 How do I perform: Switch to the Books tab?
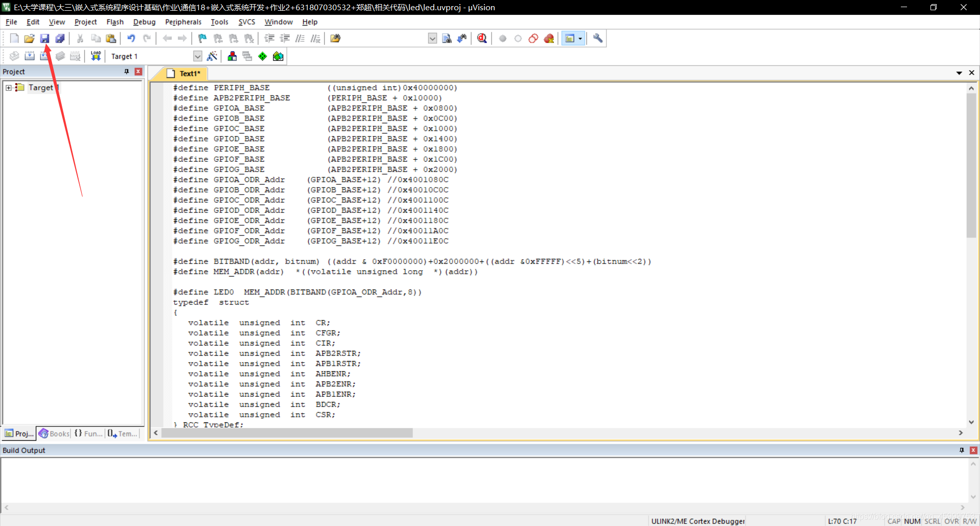pyautogui.click(x=54, y=434)
